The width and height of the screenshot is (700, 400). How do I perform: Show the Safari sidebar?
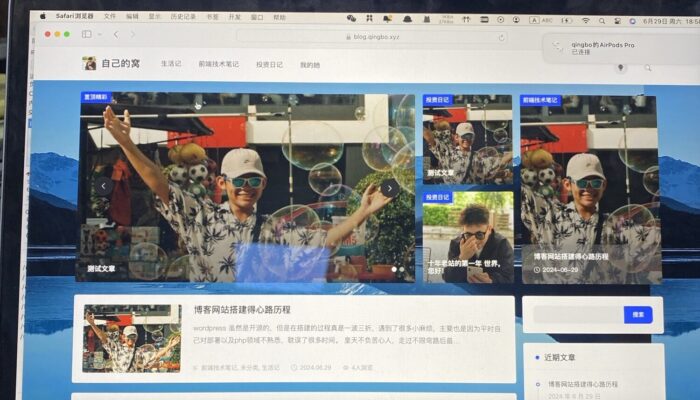point(87,34)
